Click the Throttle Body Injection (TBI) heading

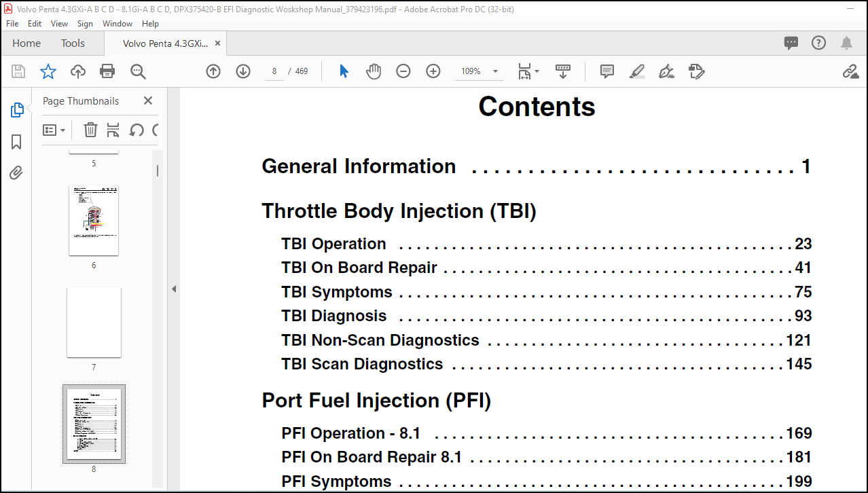tap(399, 211)
